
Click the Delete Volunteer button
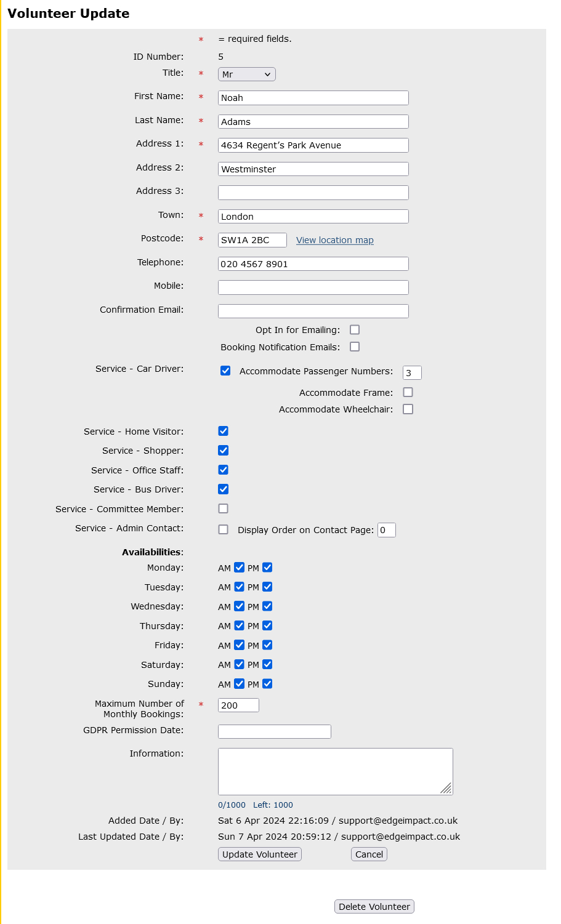374,907
